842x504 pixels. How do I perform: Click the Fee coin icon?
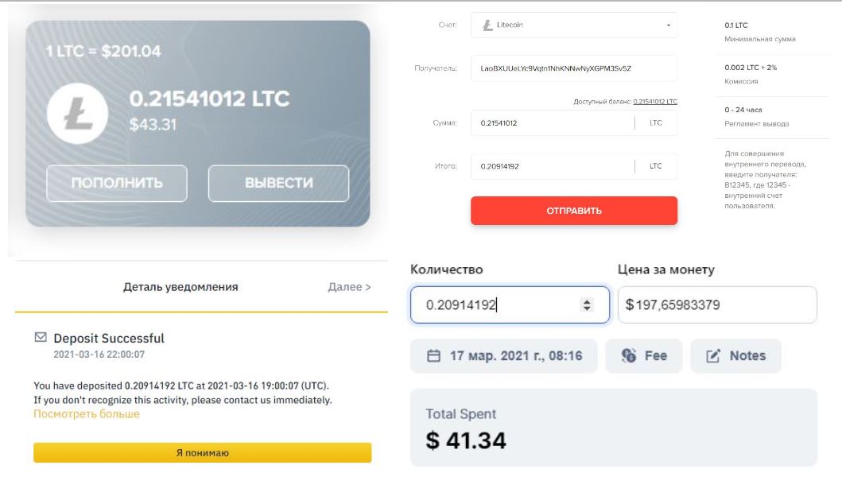(x=629, y=356)
